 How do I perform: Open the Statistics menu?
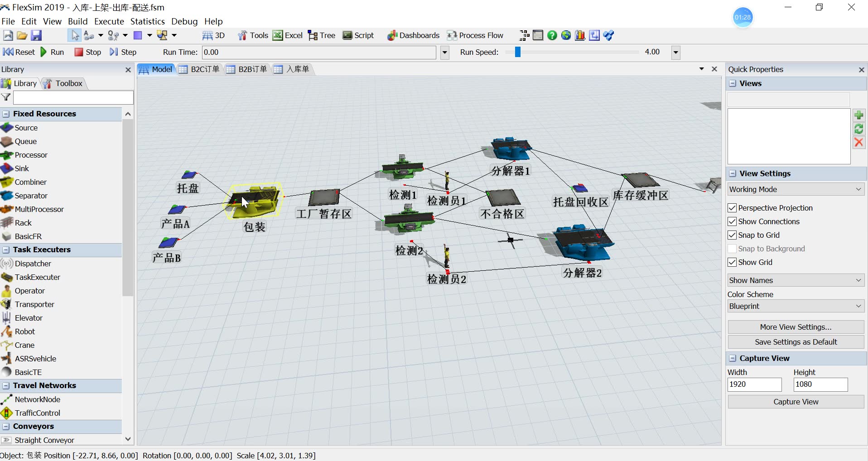pyautogui.click(x=147, y=21)
